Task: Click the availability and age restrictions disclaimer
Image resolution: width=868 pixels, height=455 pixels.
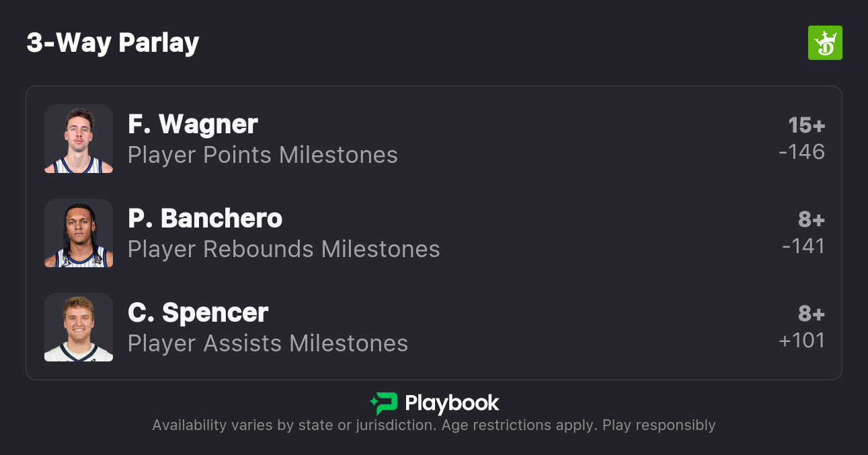Action: click(x=434, y=425)
